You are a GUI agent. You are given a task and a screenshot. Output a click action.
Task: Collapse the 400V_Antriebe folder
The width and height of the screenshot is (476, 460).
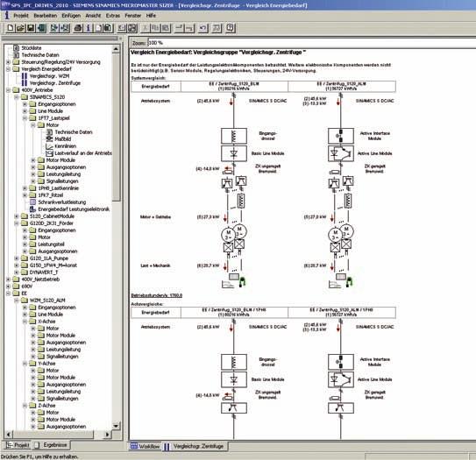(x=8, y=90)
